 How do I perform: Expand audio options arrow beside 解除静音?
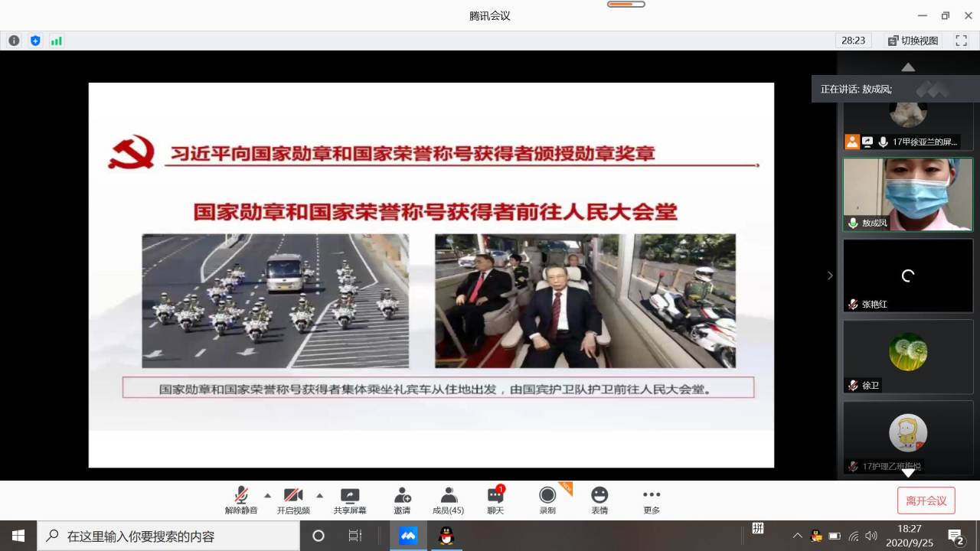(267, 495)
